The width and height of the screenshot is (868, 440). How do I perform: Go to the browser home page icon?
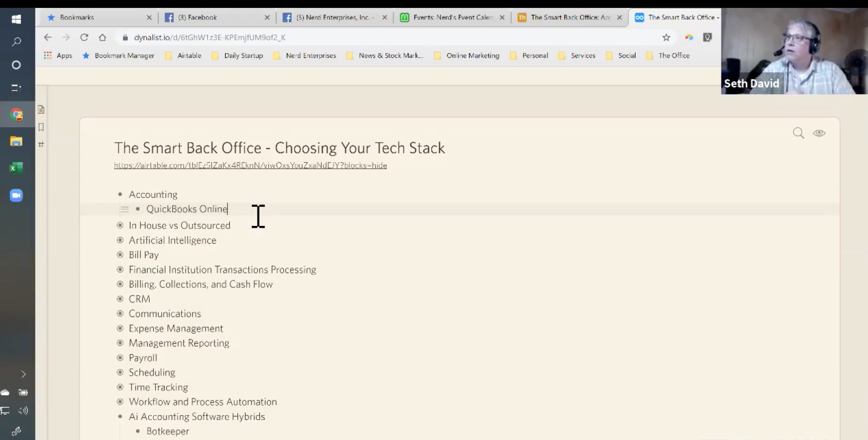(x=102, y=37)
